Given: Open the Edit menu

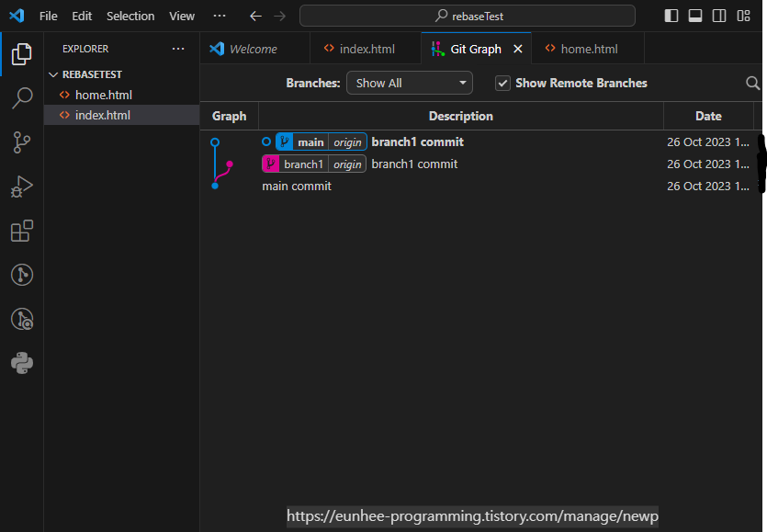Looking at the screenshot, I should coord(82,17).
